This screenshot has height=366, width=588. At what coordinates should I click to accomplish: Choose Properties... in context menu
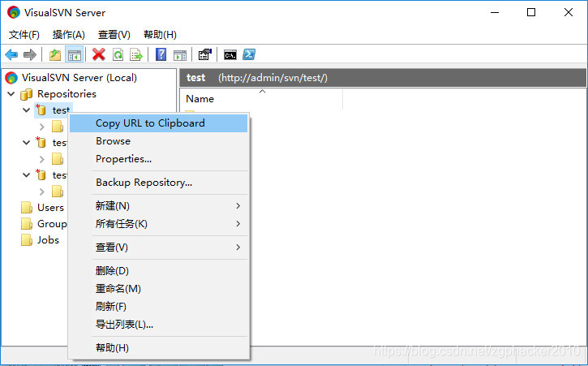[x=159, y=159]
